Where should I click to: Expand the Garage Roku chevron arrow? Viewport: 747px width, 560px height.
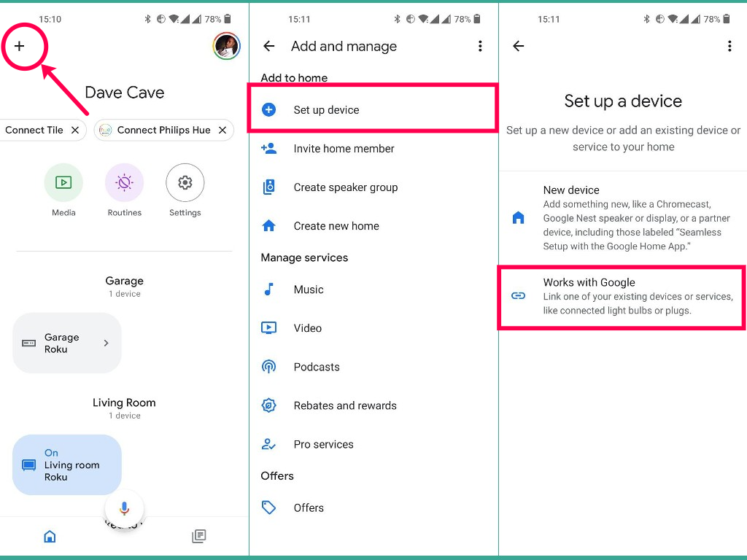107,343
